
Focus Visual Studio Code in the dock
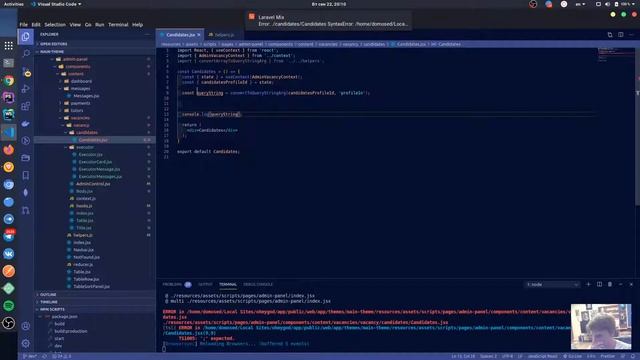tap(9, 132)
